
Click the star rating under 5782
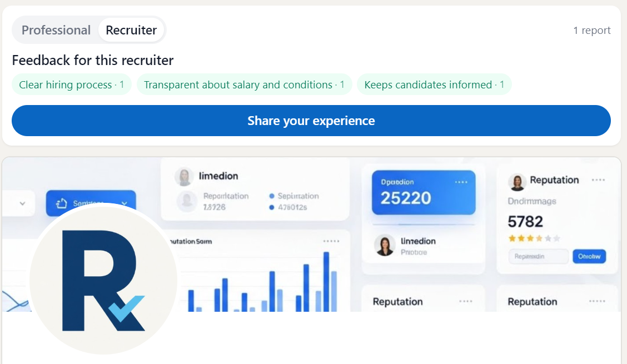click(x=534, y=238)
